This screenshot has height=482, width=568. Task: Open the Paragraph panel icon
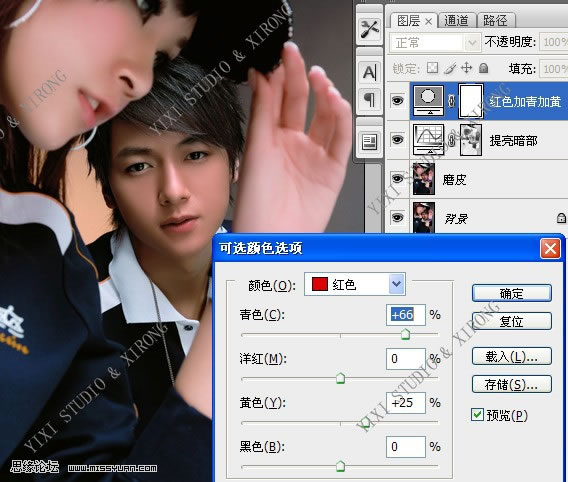pyautogui.click(x=369, y=99)
